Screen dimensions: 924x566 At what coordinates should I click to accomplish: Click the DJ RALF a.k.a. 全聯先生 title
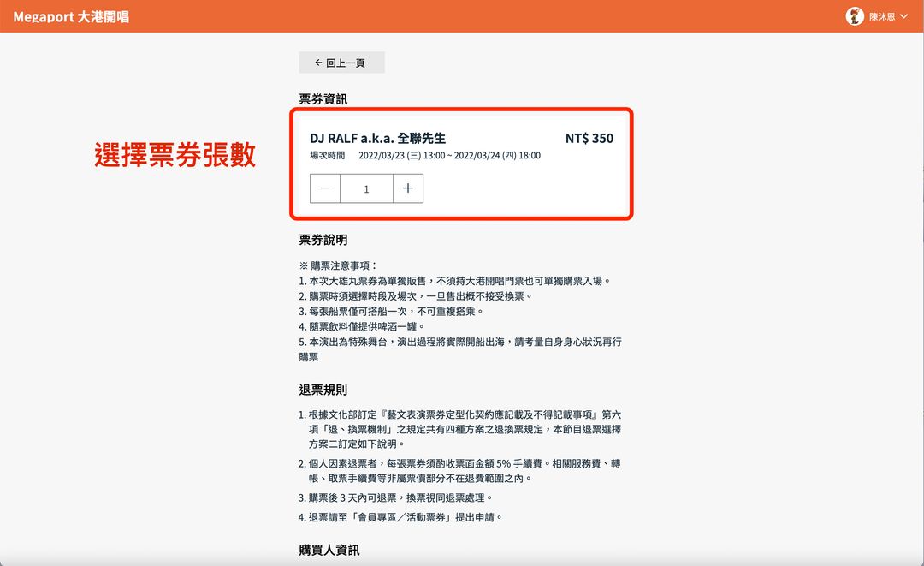pyautogui.click(x=377, y=138)
